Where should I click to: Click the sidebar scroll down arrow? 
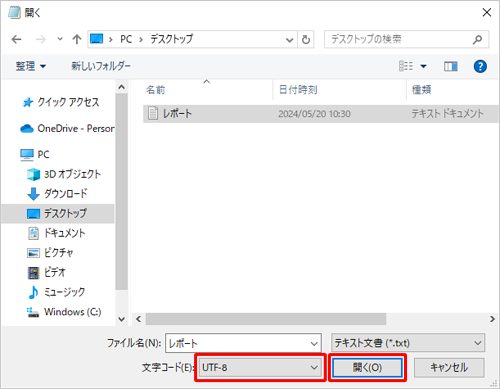coord(122,319)
